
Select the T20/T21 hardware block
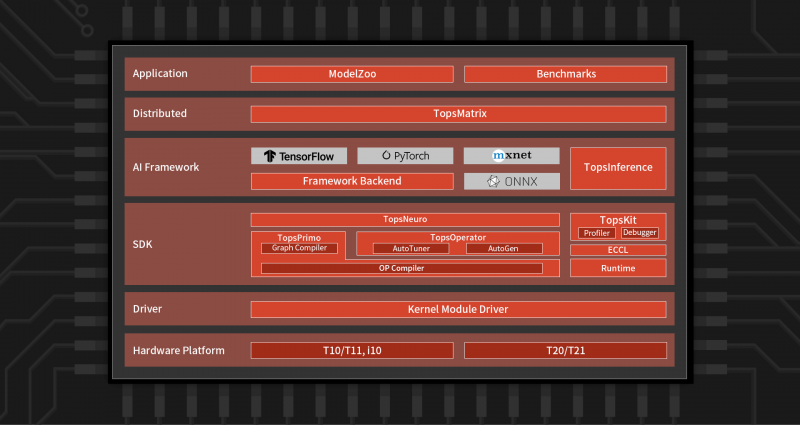(565, 350)
